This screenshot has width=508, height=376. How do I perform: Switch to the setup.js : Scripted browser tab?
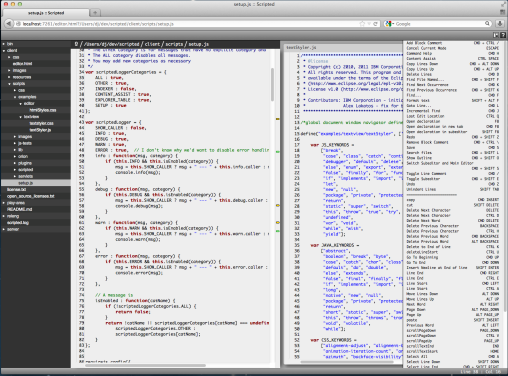pos(46,13)
